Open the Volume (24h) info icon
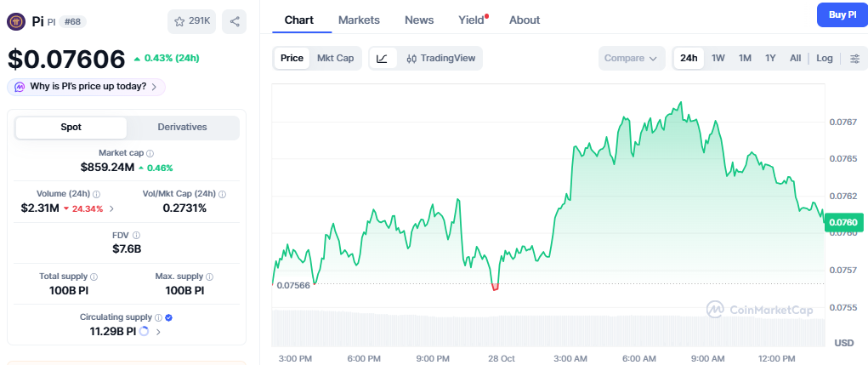868x365 pixels. [x=96, y=194]
